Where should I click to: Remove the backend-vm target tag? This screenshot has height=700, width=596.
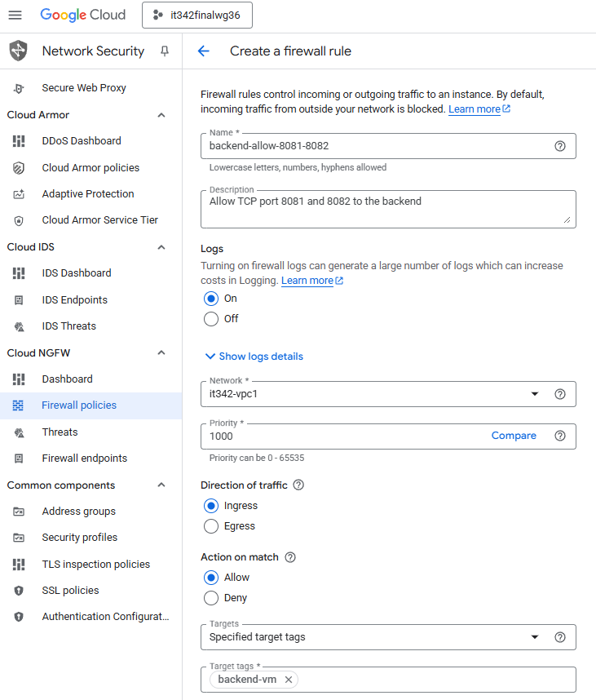tap(289, 680)
